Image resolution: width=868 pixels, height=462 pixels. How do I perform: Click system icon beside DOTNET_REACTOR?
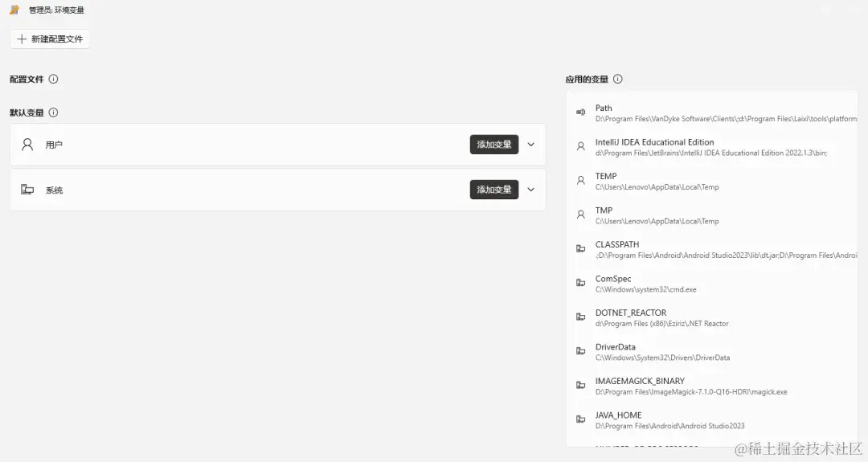[581, 317]
